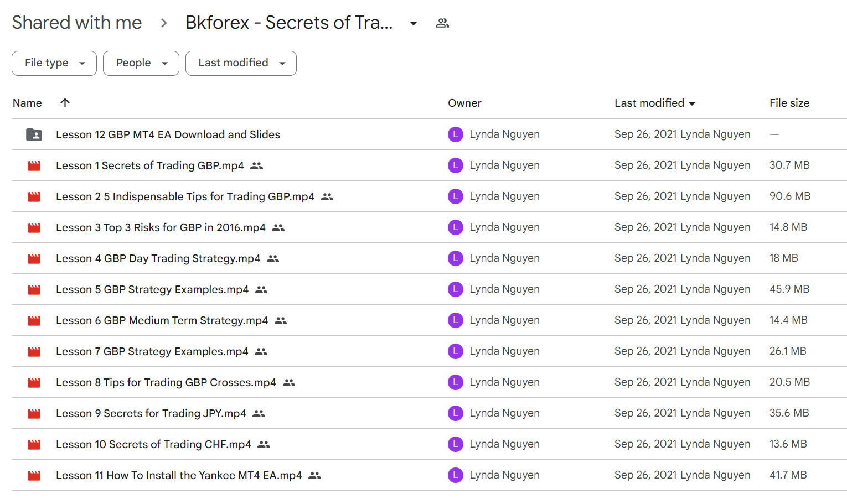This screenshot has height=504, width=847.
Task: Click the 20.5 MB file size value
Action: click(x=790, y=382)
